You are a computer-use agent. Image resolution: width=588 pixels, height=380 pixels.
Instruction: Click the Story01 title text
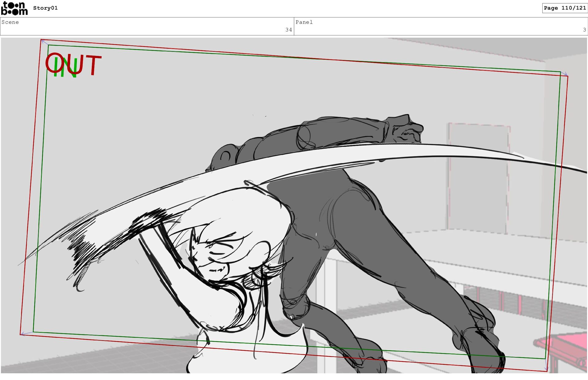click(x=45, y=8)
